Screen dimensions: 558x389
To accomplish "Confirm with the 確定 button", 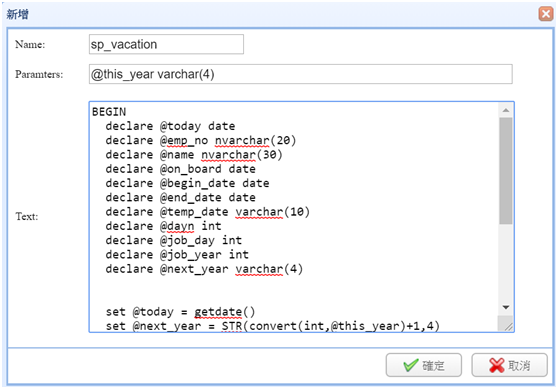I will pyautogui.click(x=424, y=365).
